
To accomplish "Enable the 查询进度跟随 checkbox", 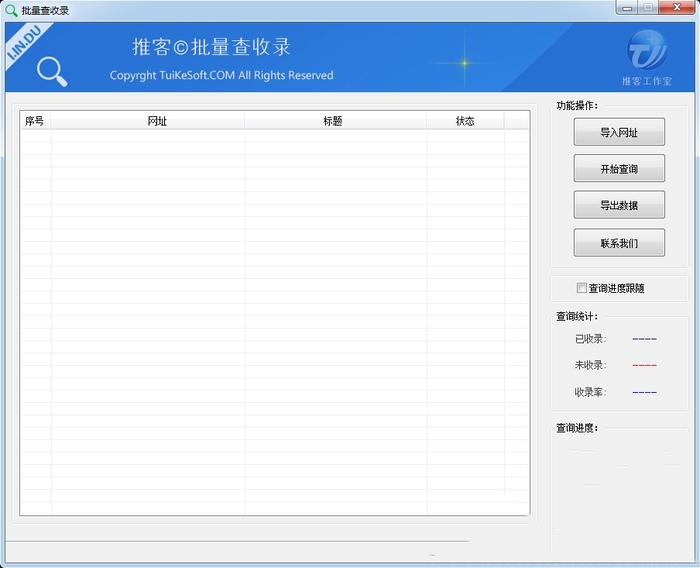I will (582, 288).
